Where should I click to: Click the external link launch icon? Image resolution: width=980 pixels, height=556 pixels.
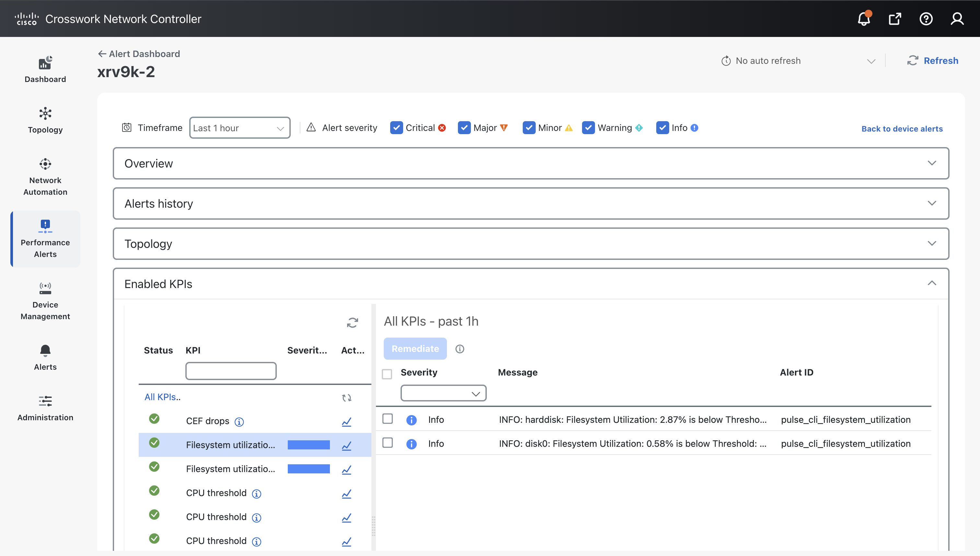pos(895,19)
